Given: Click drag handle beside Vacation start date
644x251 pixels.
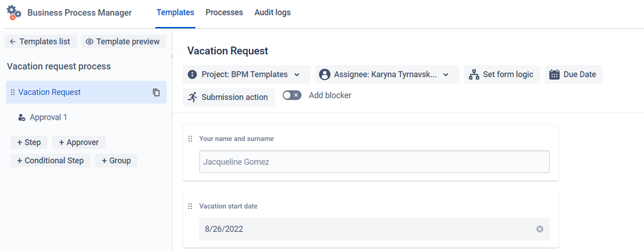Looking at the screenshot, I should click(x=190, y=207).
